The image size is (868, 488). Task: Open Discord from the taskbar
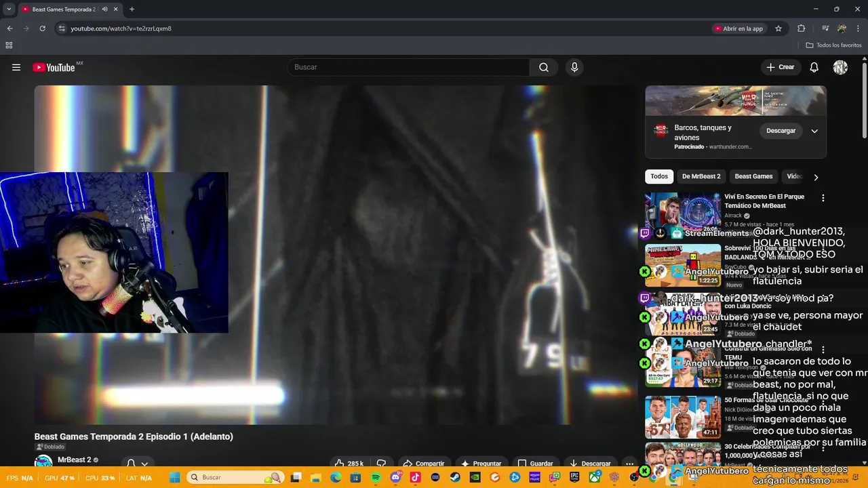pos(396,477)
